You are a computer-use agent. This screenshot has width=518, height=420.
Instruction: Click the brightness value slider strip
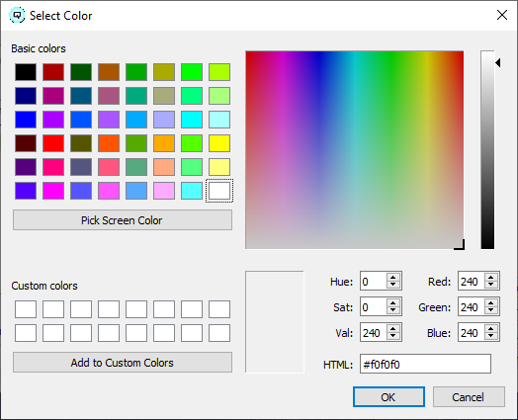pos(487,150)
